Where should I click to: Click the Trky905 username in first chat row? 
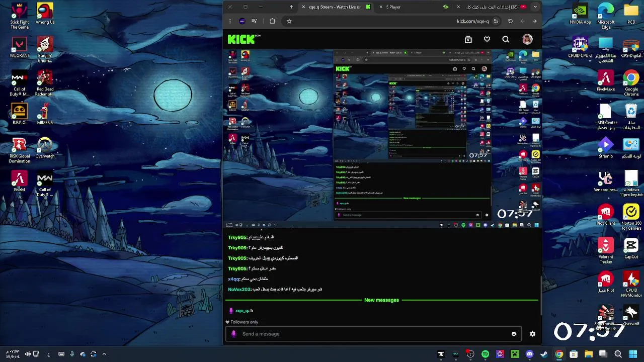click(x=237, y=237)
